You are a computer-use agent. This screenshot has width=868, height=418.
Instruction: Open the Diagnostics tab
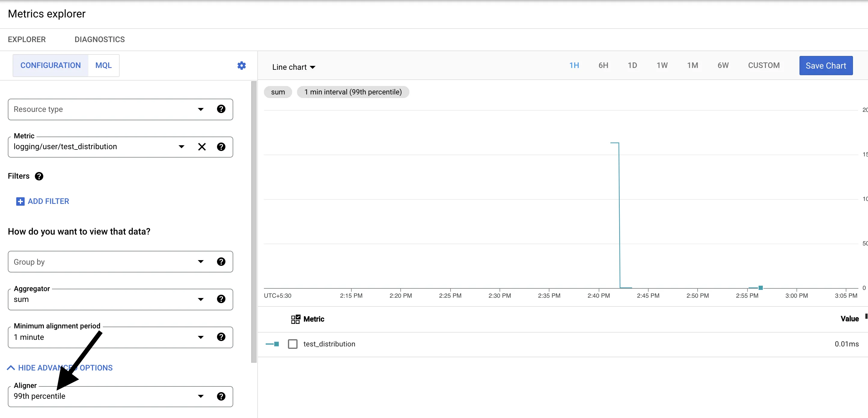click(99, 39)
